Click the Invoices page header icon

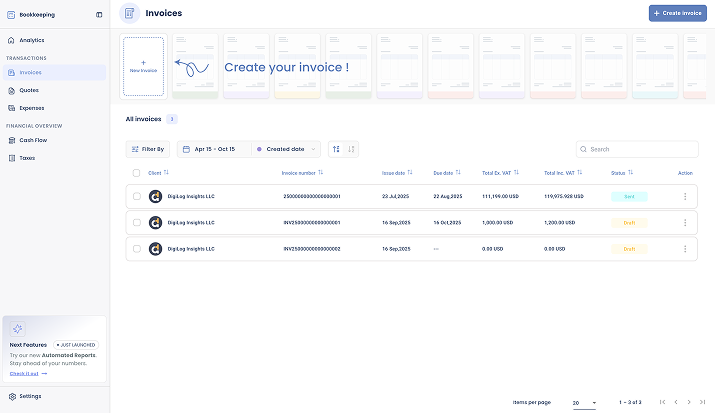tap(130, 13)
